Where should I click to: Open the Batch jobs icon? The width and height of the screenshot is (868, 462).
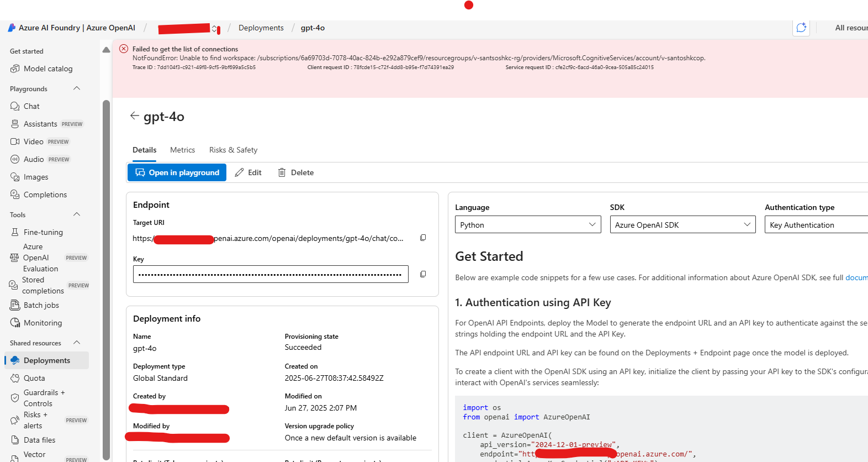[x=15, y=305]
